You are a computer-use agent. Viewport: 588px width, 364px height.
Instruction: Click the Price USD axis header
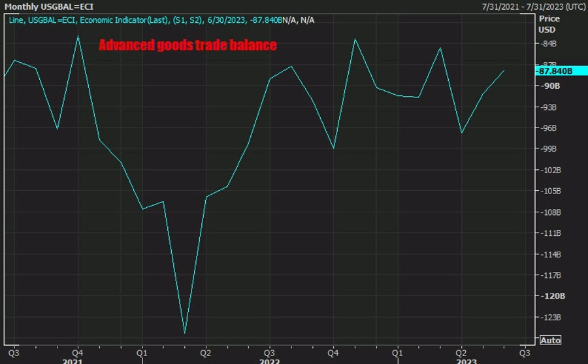point(549,24)
